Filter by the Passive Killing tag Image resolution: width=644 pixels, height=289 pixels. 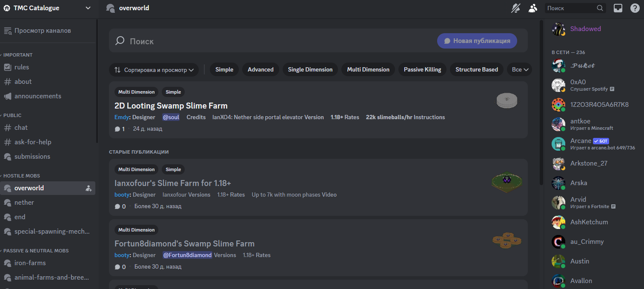click(x=422, y=70)
